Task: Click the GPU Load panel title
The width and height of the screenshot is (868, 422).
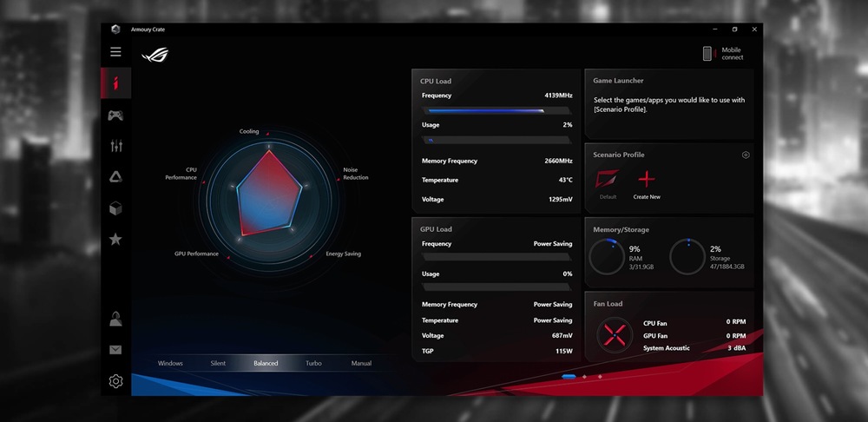Action: 436,229
